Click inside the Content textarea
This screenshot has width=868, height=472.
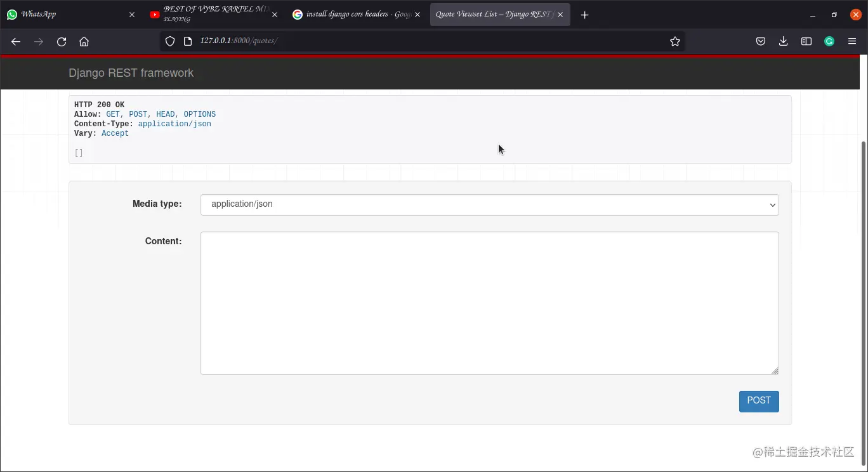(489, 303)
